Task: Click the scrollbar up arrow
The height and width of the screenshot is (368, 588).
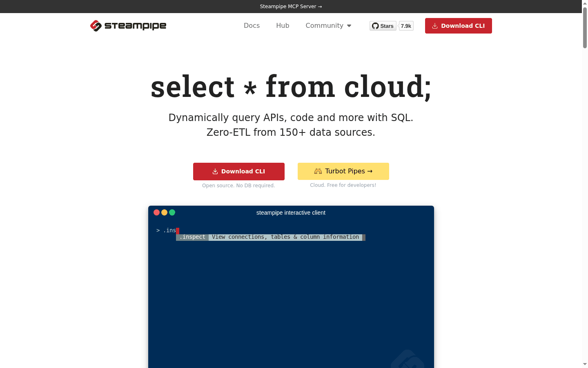Action: point(585,3)
